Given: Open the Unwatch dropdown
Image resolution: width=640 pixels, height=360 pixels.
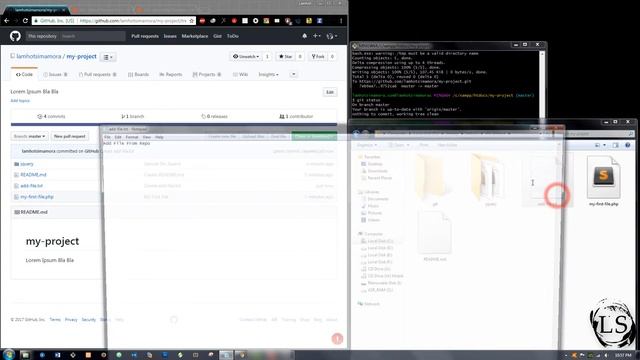Looking at the screenshot, I should (x=246, y=57).
